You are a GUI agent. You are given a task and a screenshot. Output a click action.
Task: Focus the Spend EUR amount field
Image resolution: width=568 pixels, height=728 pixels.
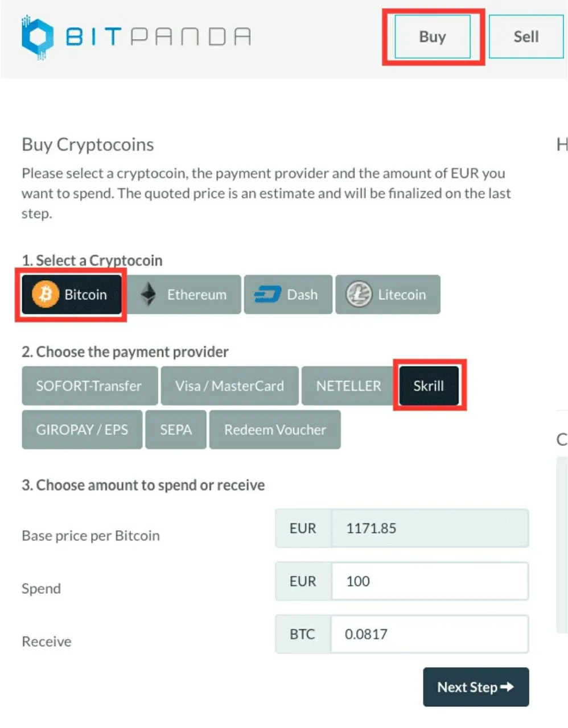(430, 581)
